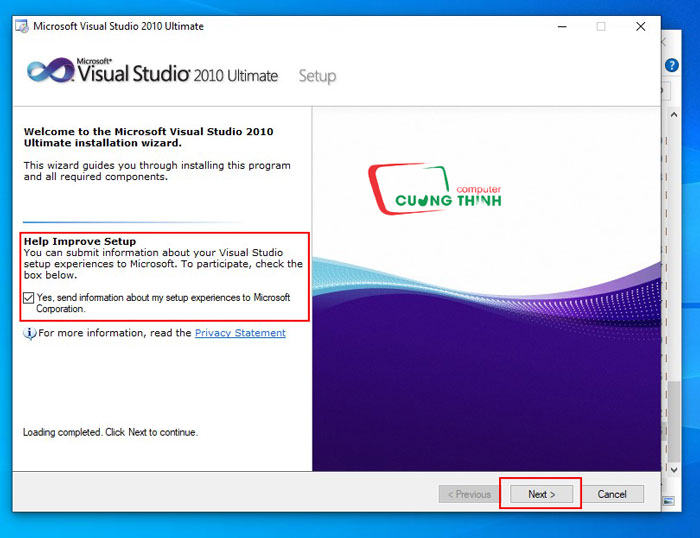This screenshot has width=700, height=538.
Task: Click the disabled Previous button
Action: 469,494
